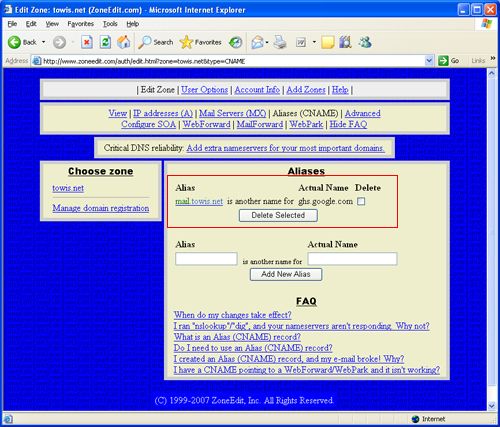Image resolution: width=500 pixels, height=427 pixels.
Task: Open the User Options link
Action: [x=205, y=90]
